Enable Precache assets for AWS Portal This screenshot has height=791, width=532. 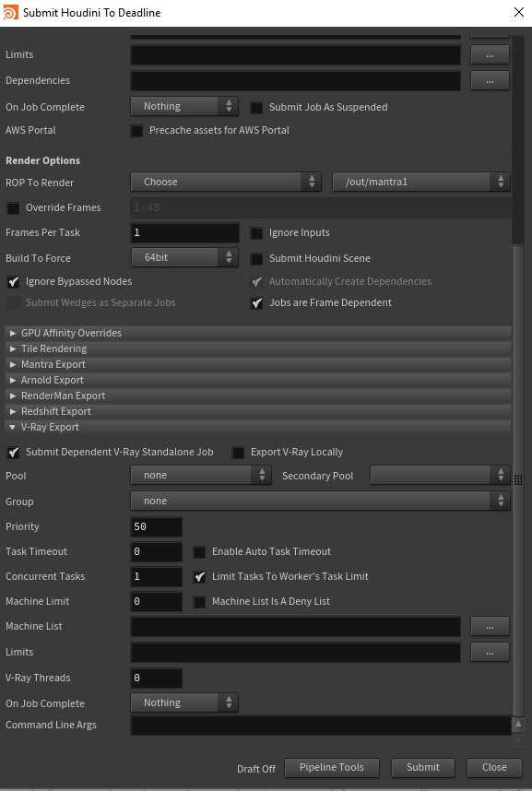[136, 131]
